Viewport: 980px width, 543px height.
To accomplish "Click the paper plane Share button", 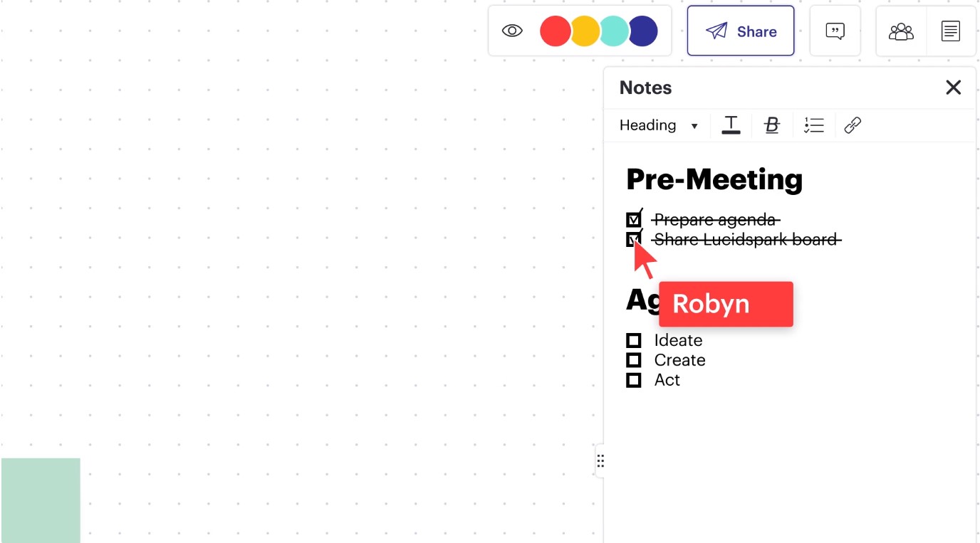I will (741, 31).
